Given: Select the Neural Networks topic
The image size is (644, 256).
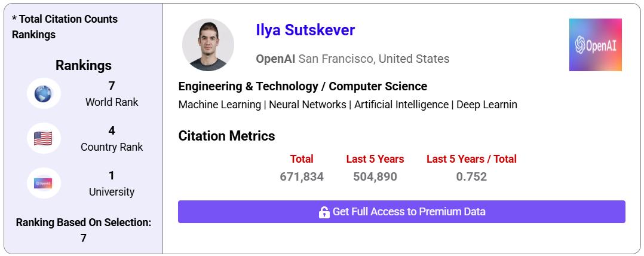Looking at the screenshot, I should (x=307, y=105).
